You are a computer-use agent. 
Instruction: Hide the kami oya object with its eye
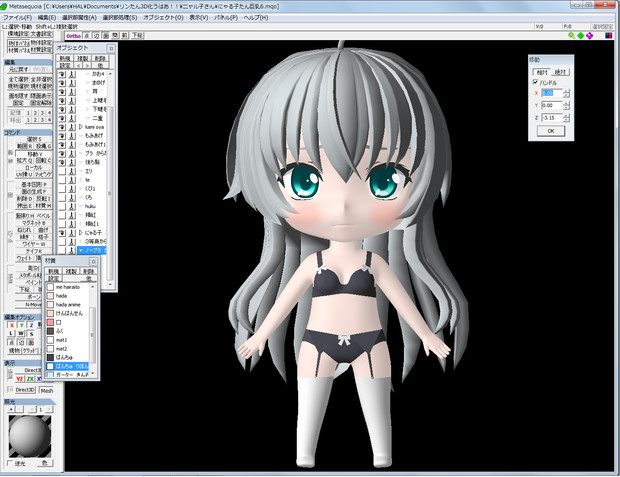point(62,127)
